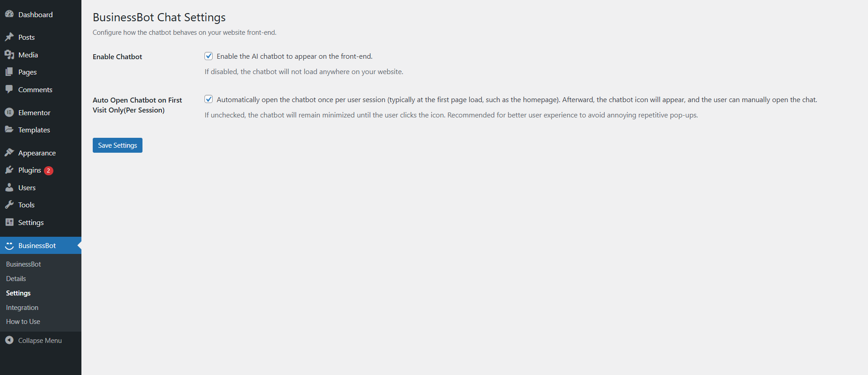Click the Appearance paintbrush icon
Screen dimensions: 868x375
point(9,153)
